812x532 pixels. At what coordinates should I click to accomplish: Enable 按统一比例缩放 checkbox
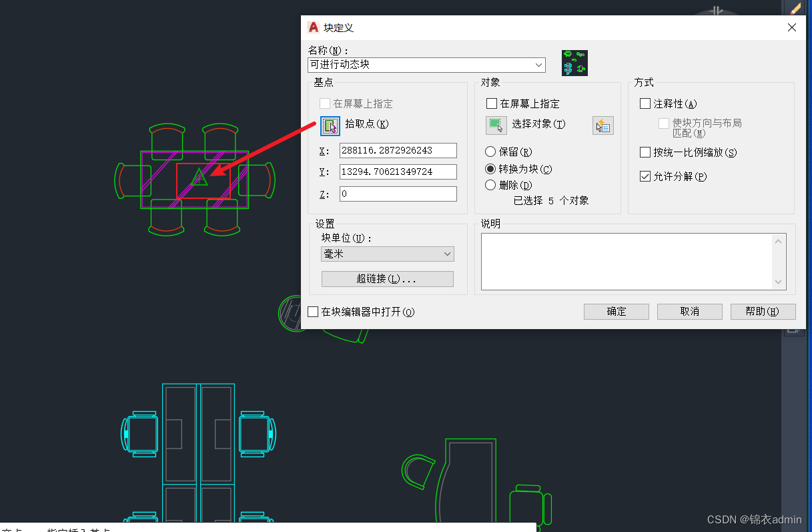[645, 152]
